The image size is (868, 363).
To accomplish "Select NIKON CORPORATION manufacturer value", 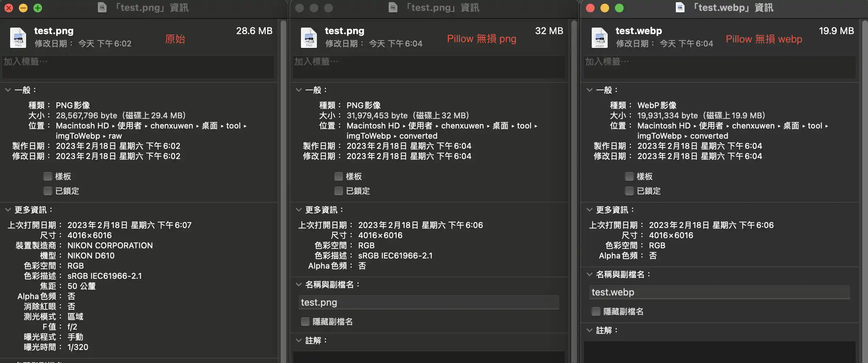I will (x=110, y=245).
